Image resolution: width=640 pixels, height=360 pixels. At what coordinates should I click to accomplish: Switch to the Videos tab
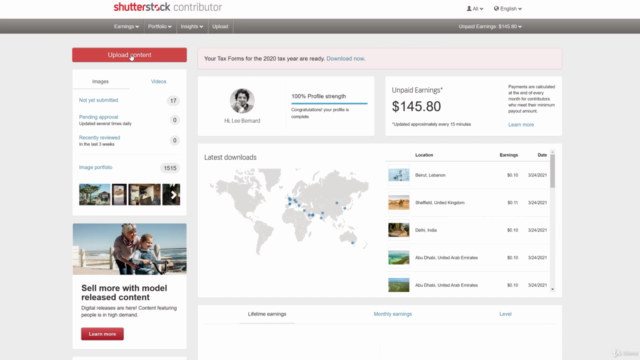(158, 82)
